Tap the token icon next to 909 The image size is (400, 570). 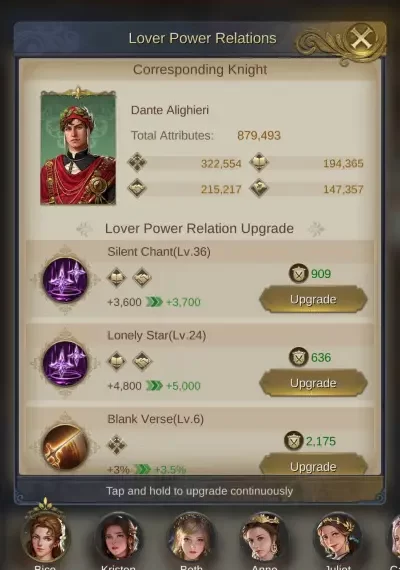(x=299, y=273)
